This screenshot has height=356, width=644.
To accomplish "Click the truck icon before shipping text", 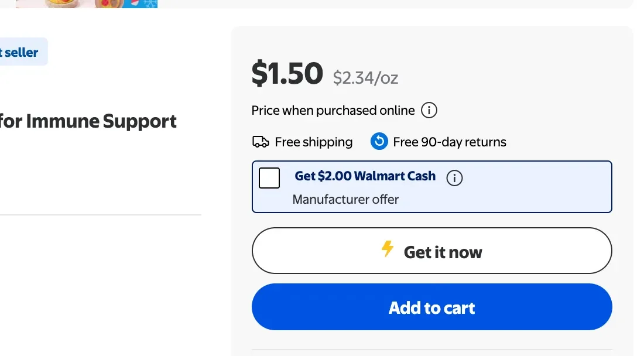I will click(x=260, y=141).
